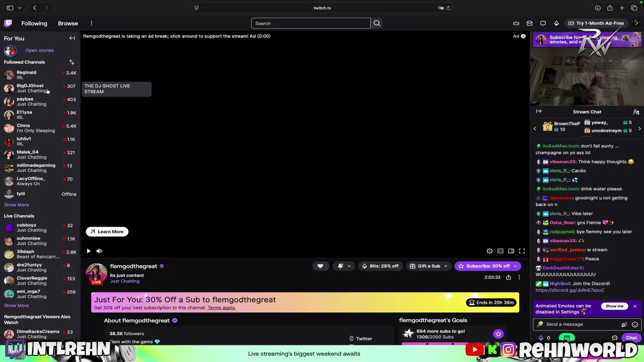Sort the Followed Channels list
The image size is (644, 362).
71,62
